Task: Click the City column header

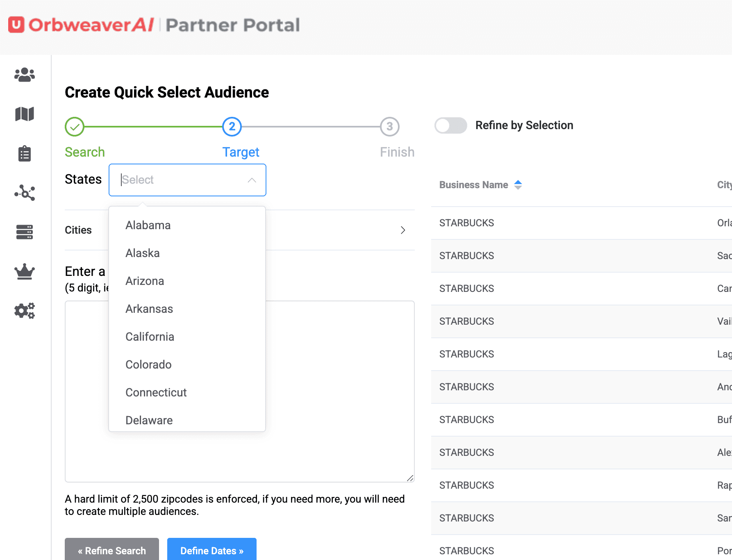Action: [724, 185]
